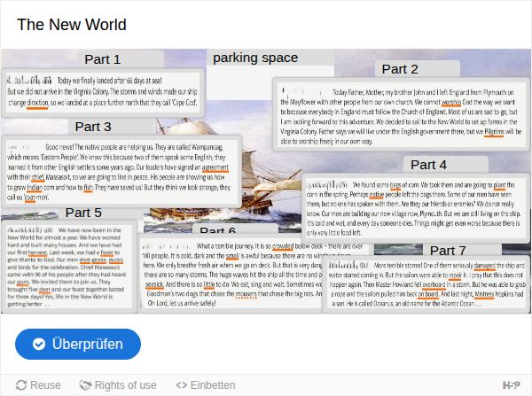Select text card about first harvest feast
Image resolution: width=532 pixels, height=396 pixels.
pyautogui.click(x=69, y=267)
